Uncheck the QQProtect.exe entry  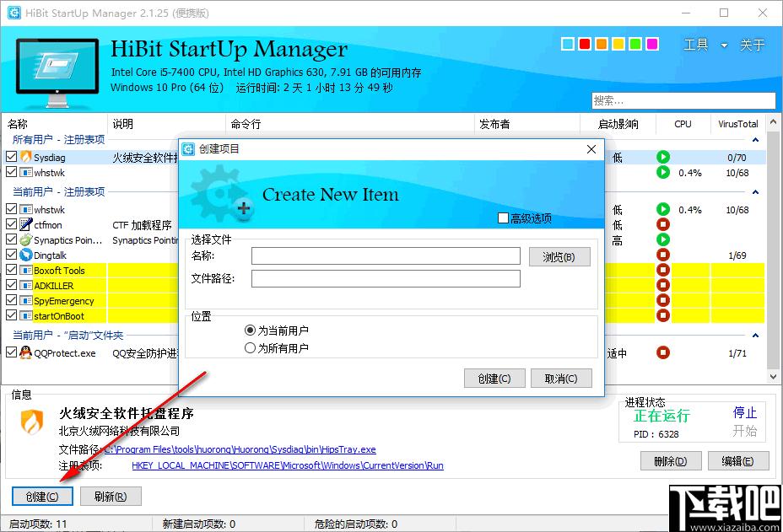[x=12, y=352]
